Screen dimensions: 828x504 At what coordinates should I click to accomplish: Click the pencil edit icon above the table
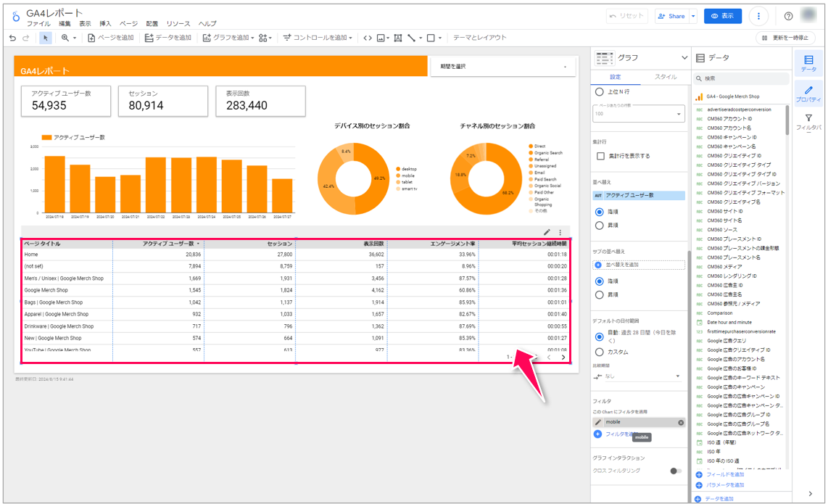[547, 232]
